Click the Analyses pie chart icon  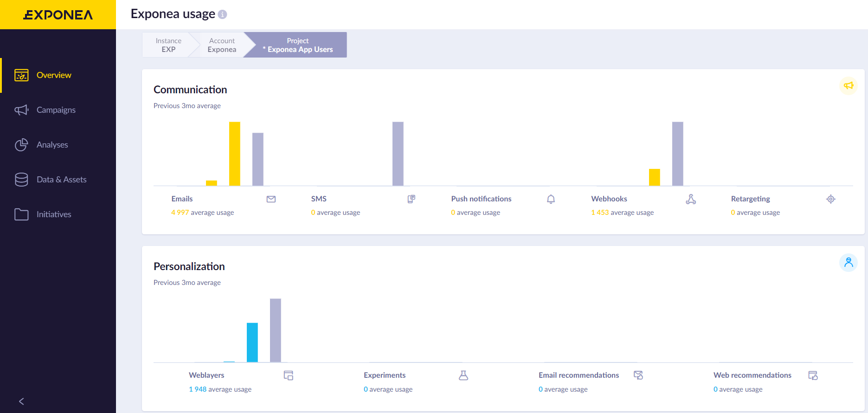tap(21, 145)
